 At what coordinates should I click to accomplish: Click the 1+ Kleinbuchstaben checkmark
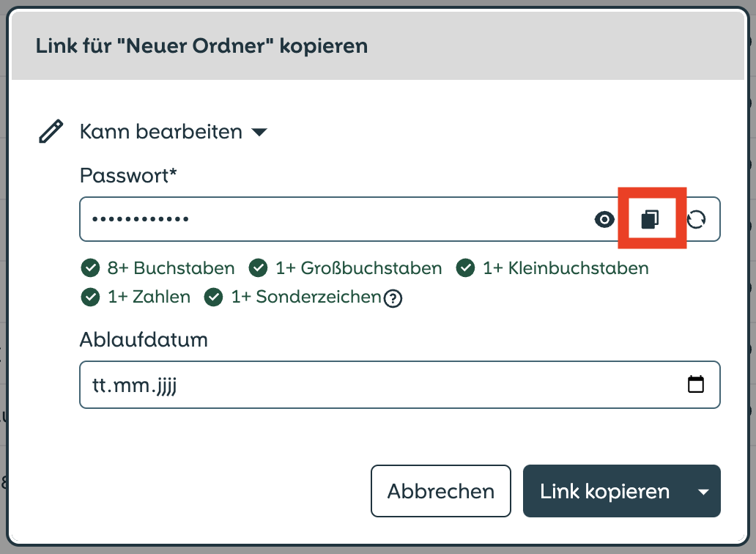click(465, 267)
